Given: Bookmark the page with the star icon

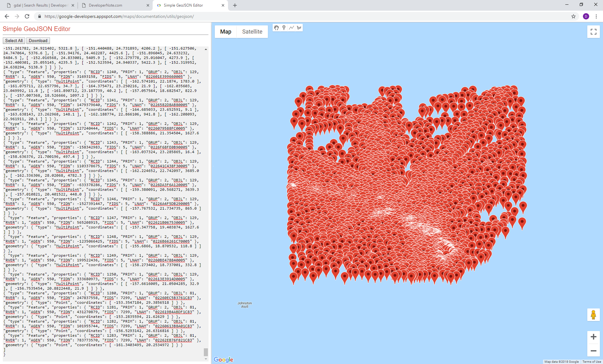Looking at the screenshot, I should click(x=573, y=16).
